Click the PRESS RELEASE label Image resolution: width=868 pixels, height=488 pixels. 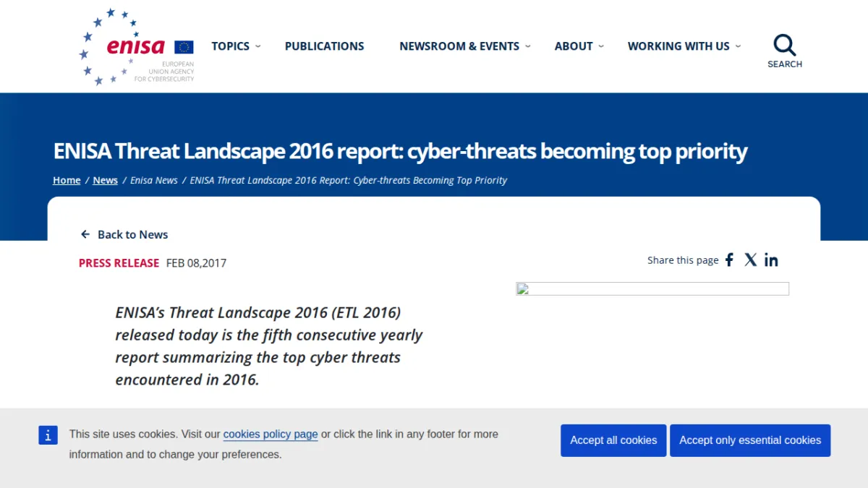click(119, 263)
